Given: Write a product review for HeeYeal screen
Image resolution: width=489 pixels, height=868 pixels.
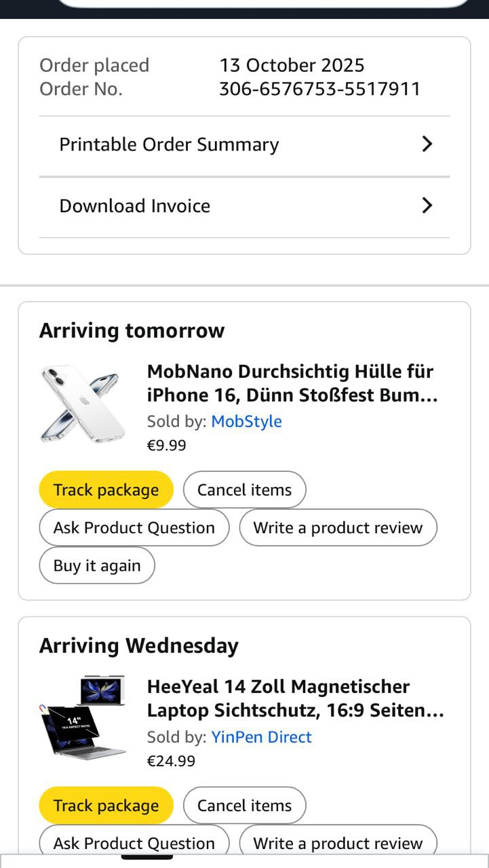Looking at the screenshot, I should (x=338, y=842).
